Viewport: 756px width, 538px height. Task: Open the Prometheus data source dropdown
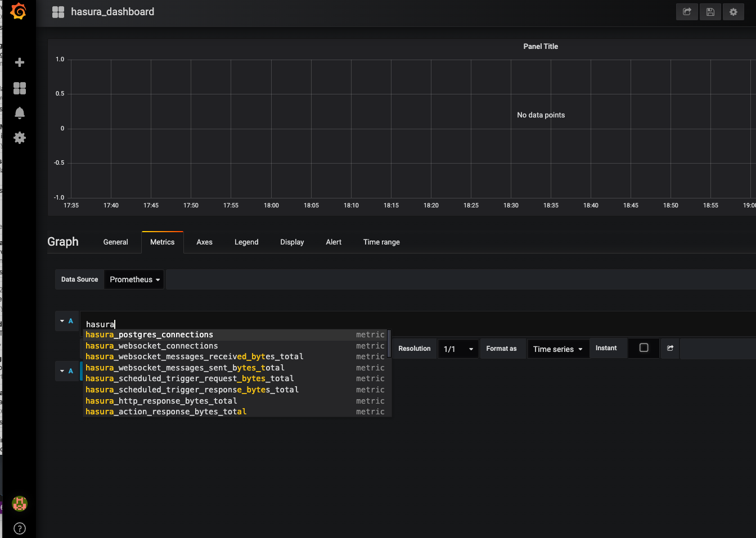134,279
